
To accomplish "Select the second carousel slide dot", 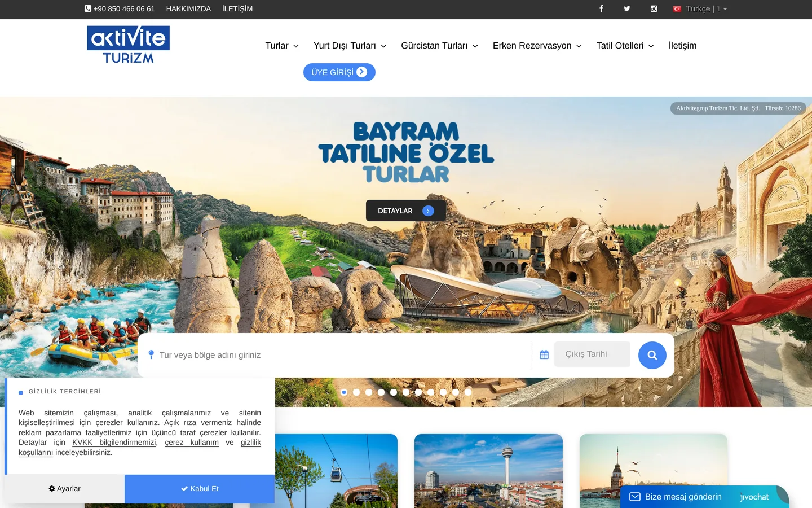I will (x=356, y=392).
